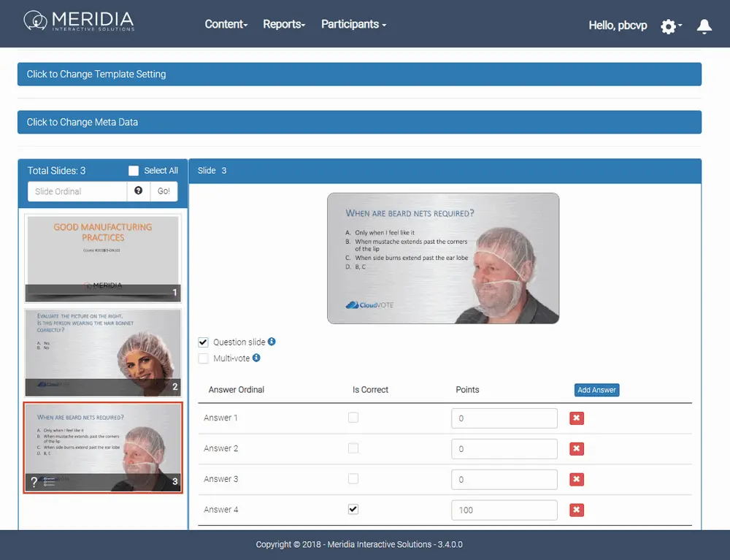This screenshot has height=560, width=730.
Task: Open the Content dropdown menu
Action: [226, 24]
